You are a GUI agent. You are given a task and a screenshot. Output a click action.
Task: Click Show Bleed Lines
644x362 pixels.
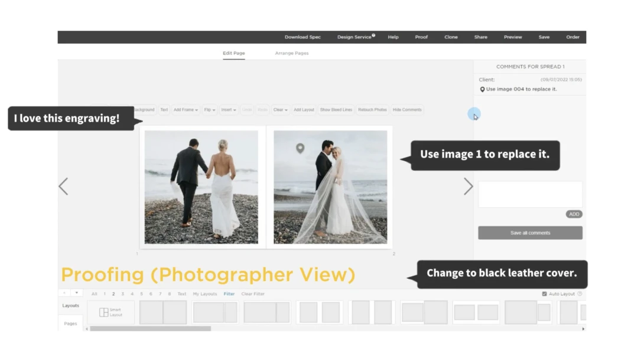pos(336,110)
